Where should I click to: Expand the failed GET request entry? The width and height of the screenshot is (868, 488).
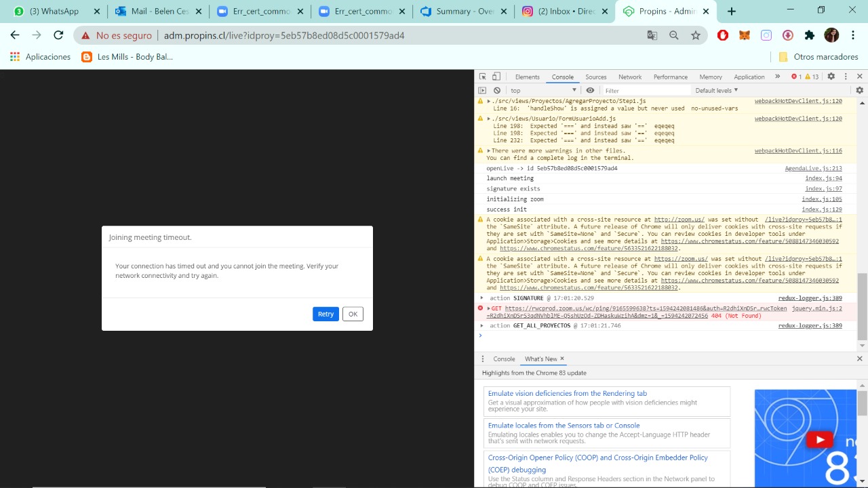pos(489,308)
